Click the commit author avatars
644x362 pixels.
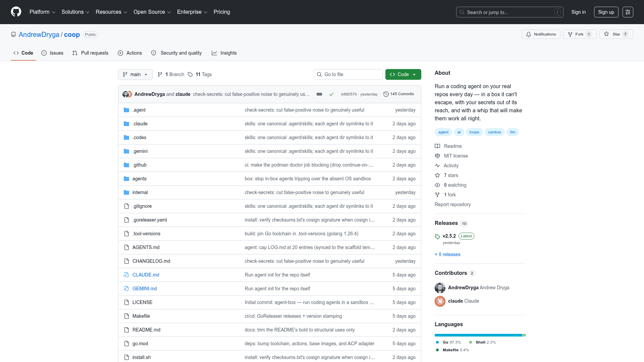pos(127,94)
